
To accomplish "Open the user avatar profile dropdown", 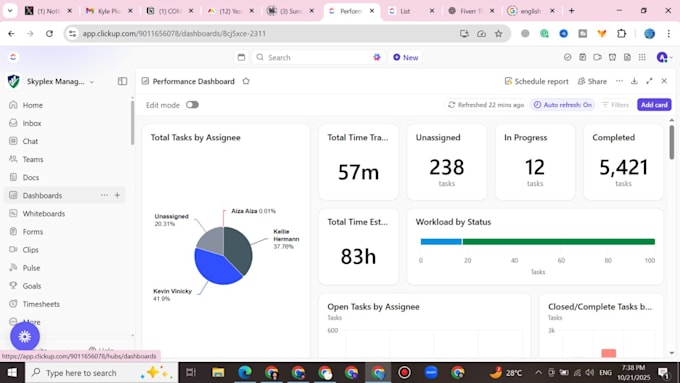I will coord(664,57).
